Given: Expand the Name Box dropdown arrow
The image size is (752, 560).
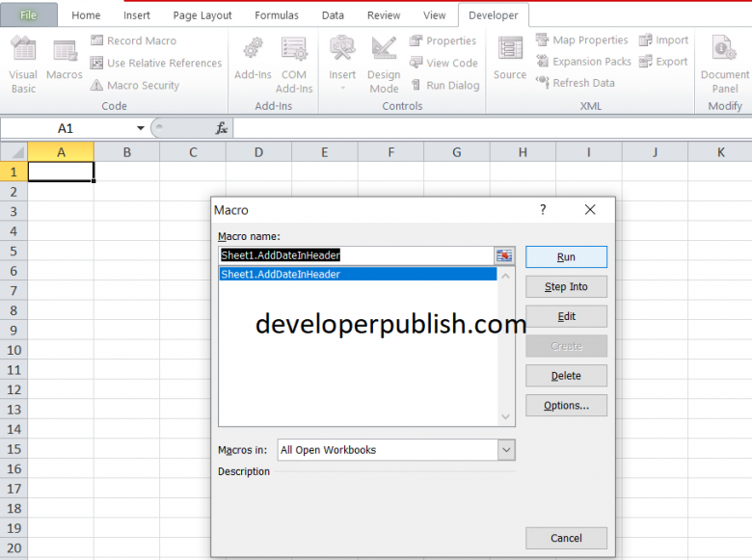Looking at the screenshot, I should coord(141,128).
